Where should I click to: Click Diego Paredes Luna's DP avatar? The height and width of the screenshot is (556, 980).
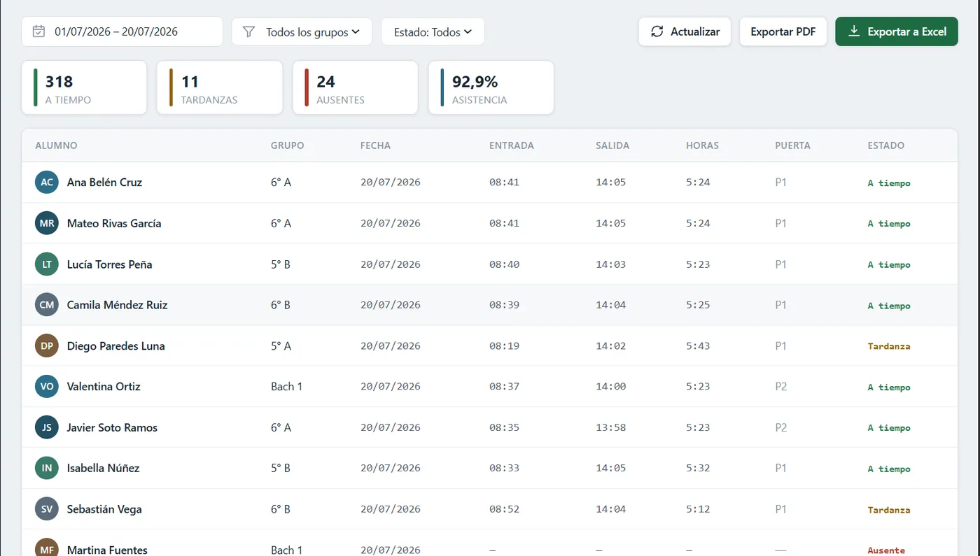coord(47,345)
